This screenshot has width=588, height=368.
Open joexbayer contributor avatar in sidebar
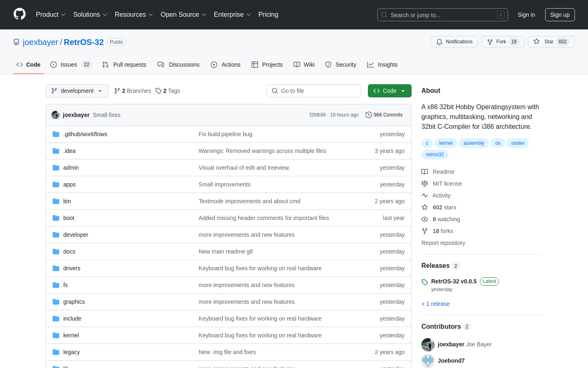(x=428, y=345)
